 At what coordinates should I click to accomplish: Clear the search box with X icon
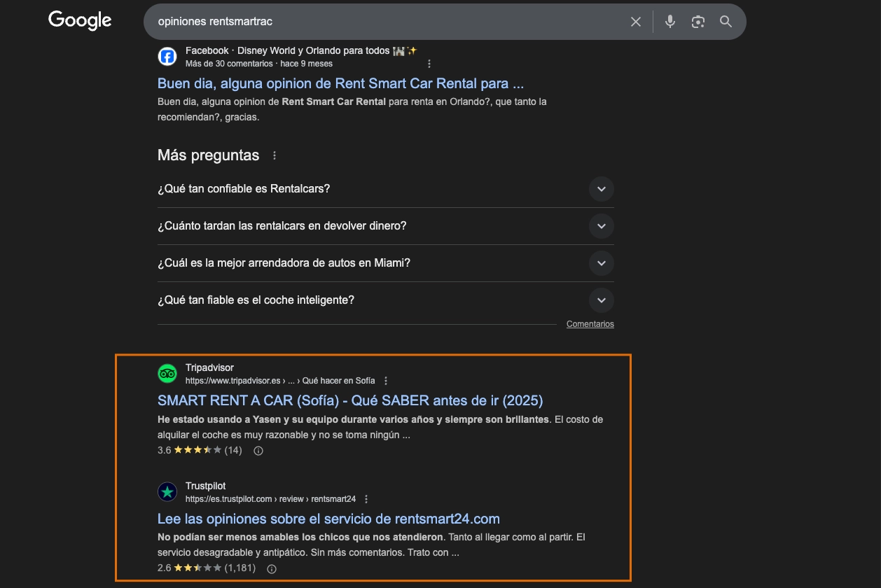(636, 22)
